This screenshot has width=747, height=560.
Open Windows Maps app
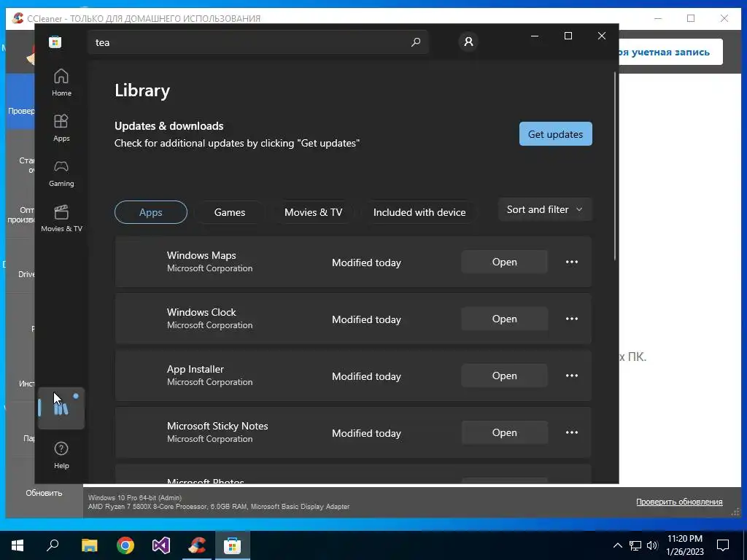[x=505, y=262]
